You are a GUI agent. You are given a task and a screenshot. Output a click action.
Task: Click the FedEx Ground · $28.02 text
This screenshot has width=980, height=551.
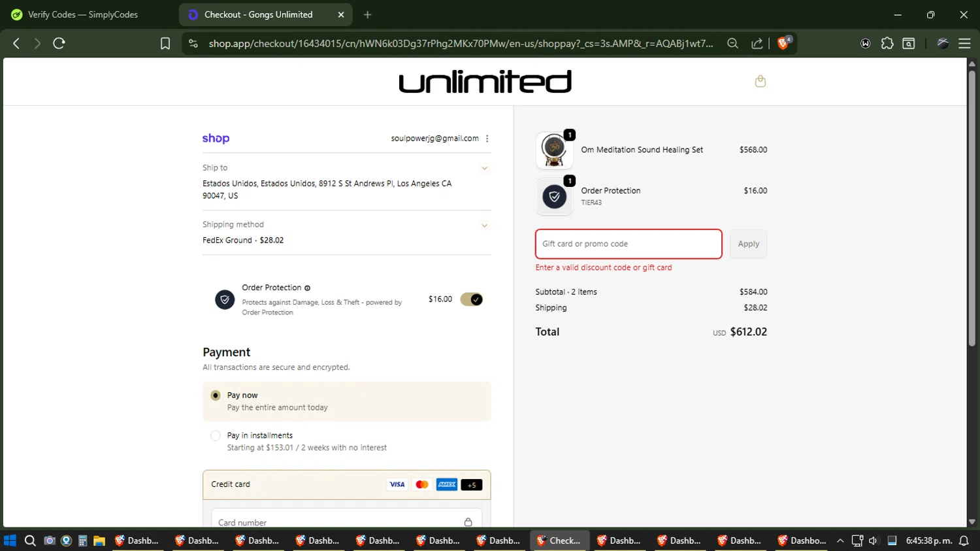pyautogui.click(x=243, y=241)
